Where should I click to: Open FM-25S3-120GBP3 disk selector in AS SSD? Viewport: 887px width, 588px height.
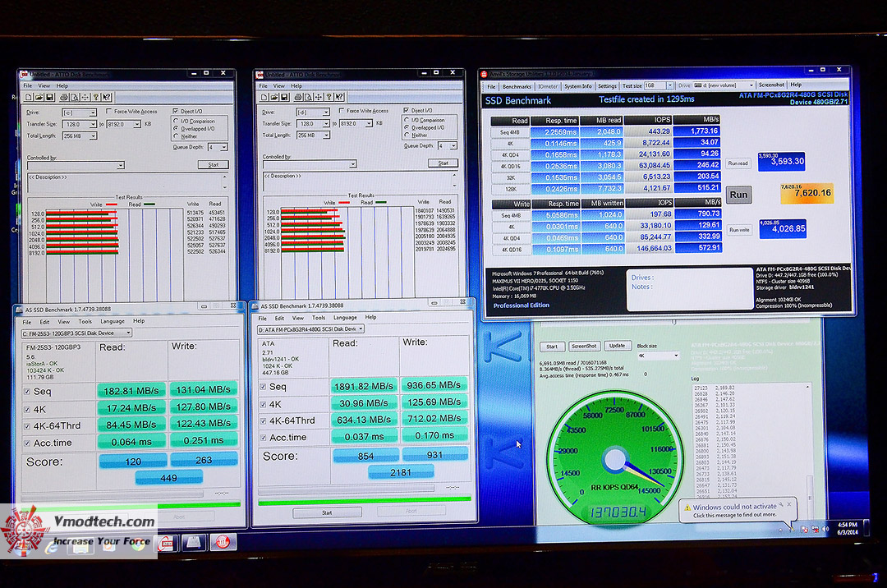tap(77, 333)
